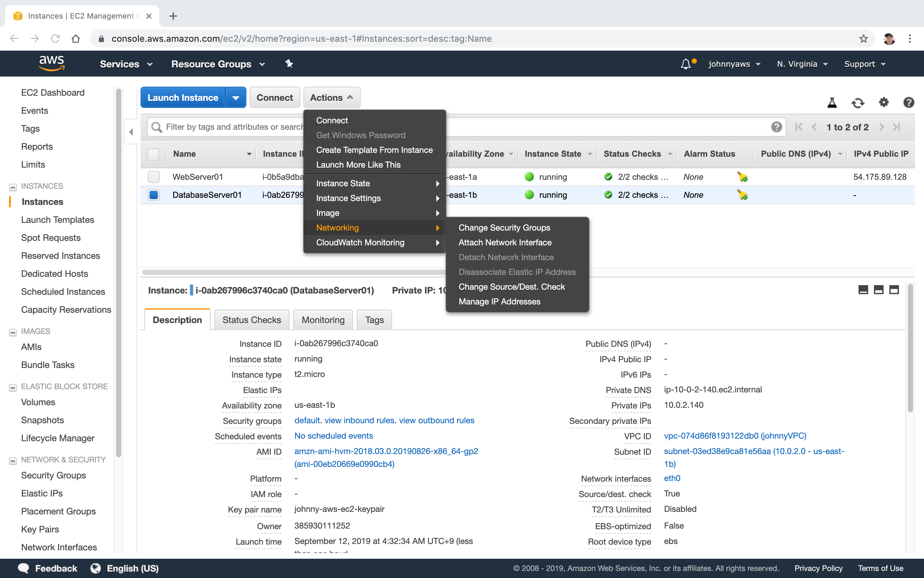Screen dimensions: 924x578
Task: Expand the Resource Groups menu
Action: coord(218,64)
